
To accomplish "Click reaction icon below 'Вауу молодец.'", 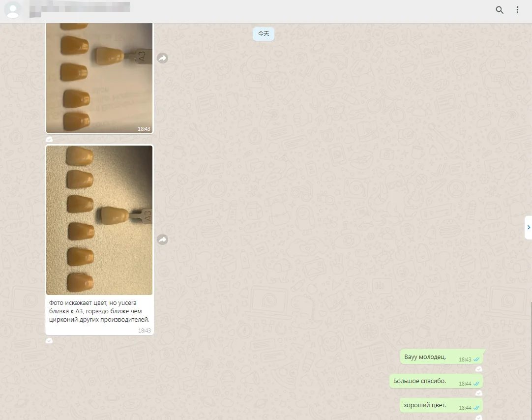I will 479,369.
